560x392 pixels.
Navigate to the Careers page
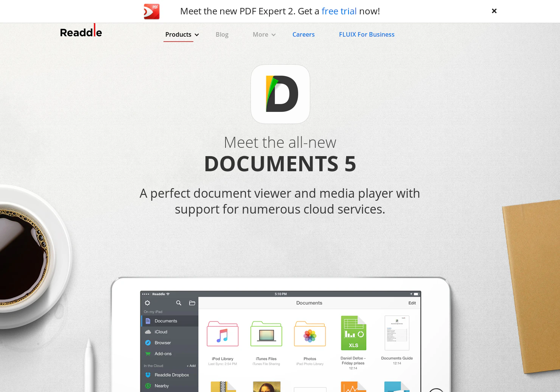[x=303, y=34]
